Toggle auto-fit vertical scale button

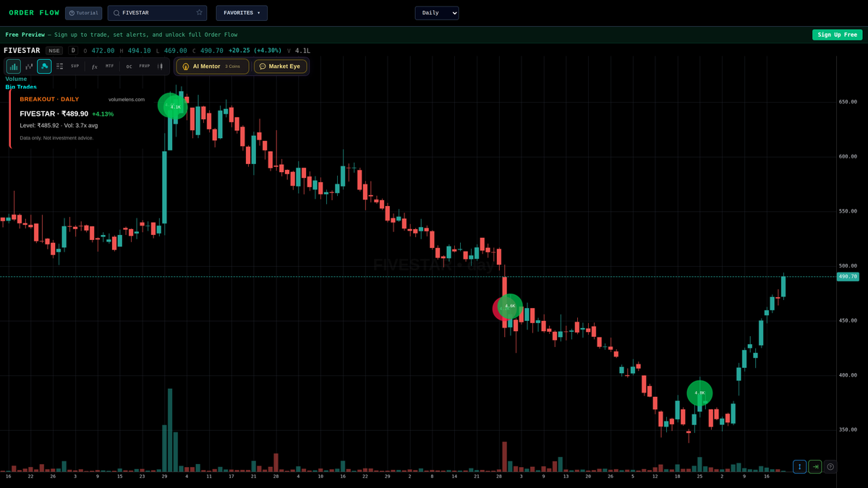pyautogui.click(x=799, y=466)
